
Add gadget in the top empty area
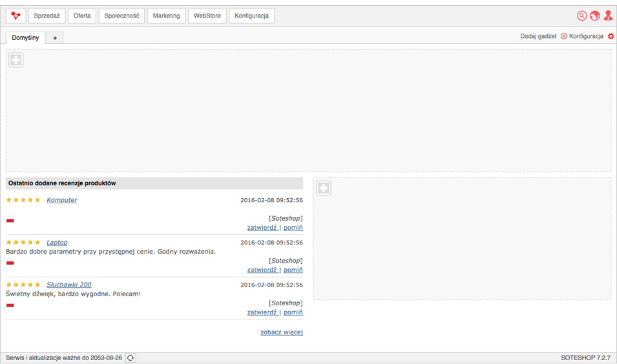tap(16, 60)
